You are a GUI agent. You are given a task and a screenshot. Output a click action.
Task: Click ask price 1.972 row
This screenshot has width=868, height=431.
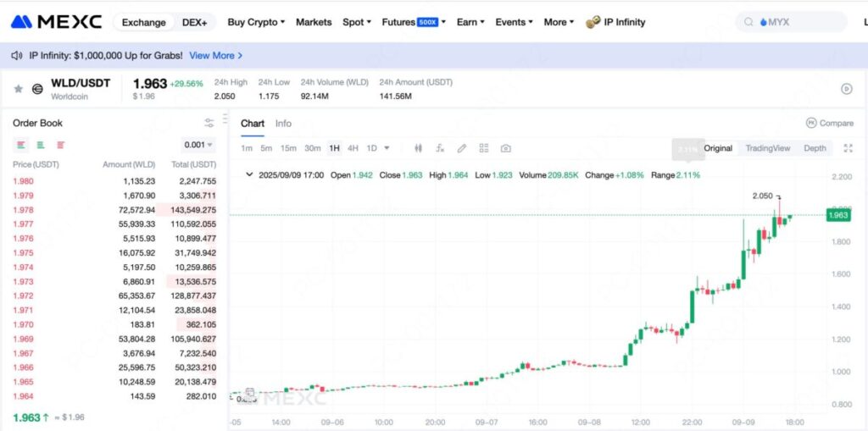tap(114, 296)
